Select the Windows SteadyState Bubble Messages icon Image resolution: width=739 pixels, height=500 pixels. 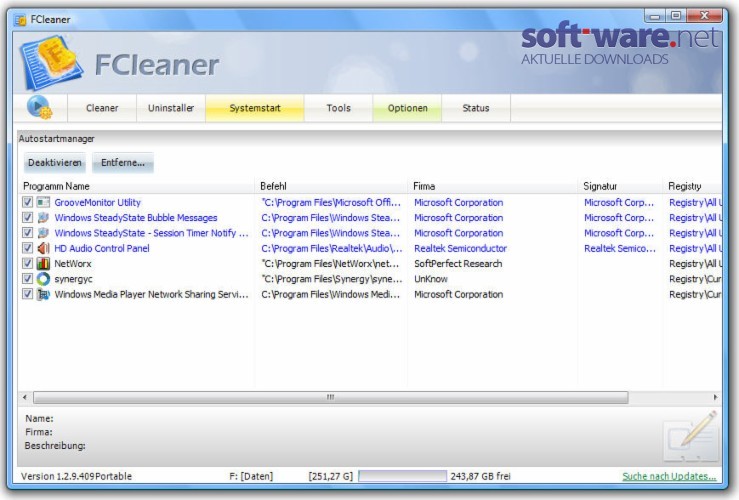tap(43, 218)
